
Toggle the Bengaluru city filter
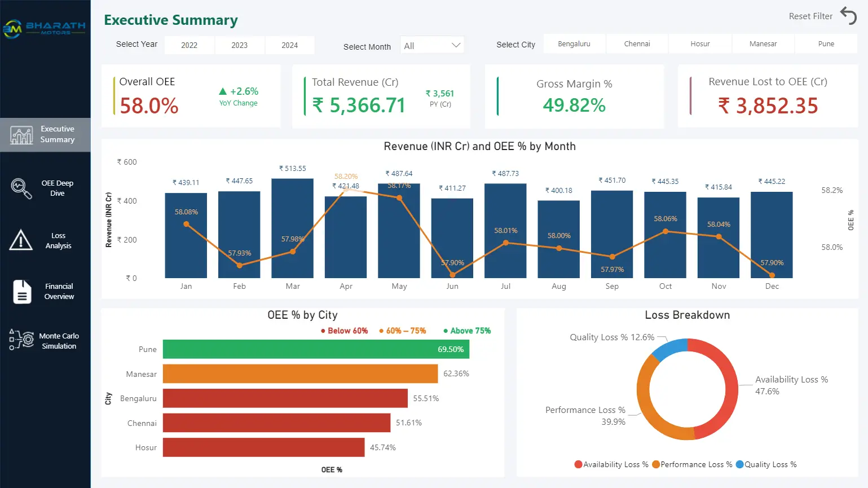(574, 43)
